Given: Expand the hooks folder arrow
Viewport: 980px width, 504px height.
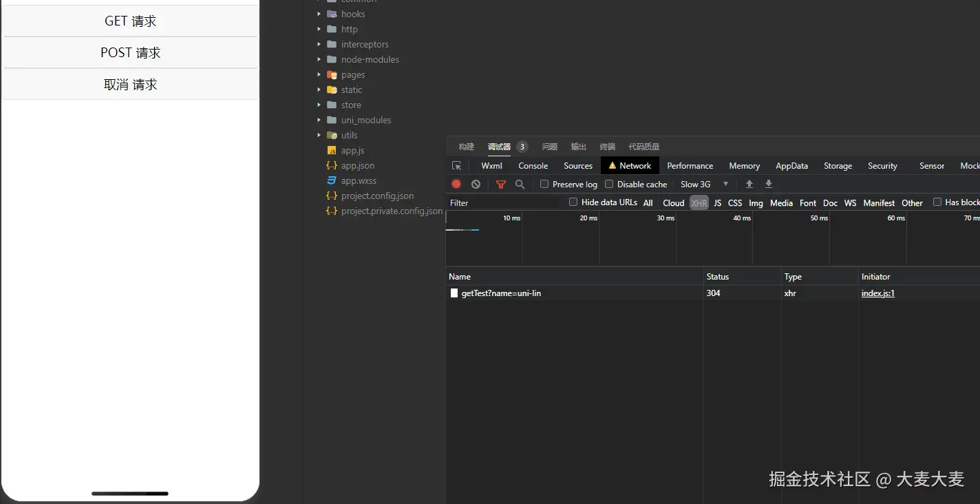Looking at the screenshot, I should tap(319, 14).
